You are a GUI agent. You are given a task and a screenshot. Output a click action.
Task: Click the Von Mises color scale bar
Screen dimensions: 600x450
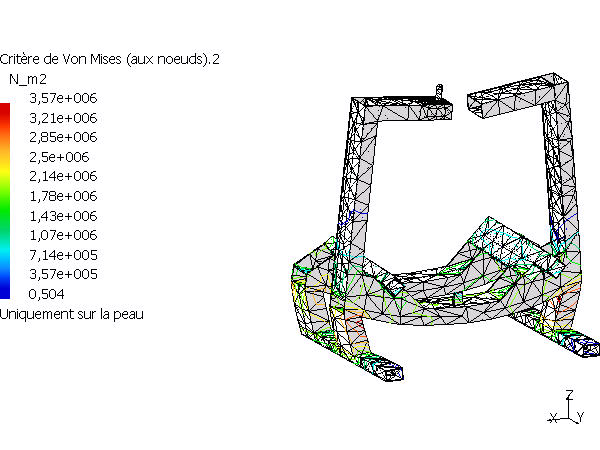pyautogui.click(x=5, y=201)
